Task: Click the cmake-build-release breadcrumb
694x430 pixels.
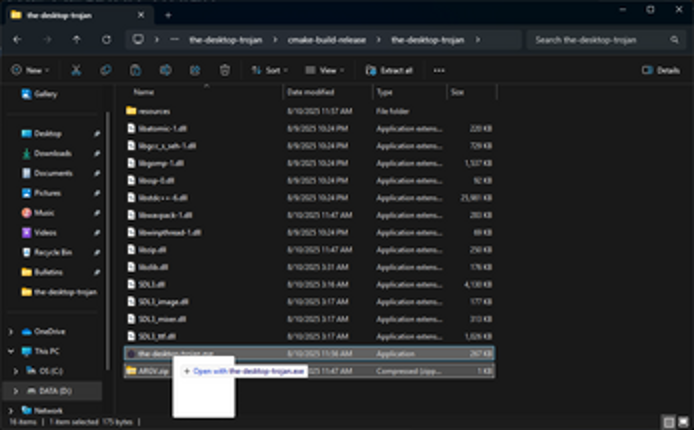Action: 327,40
